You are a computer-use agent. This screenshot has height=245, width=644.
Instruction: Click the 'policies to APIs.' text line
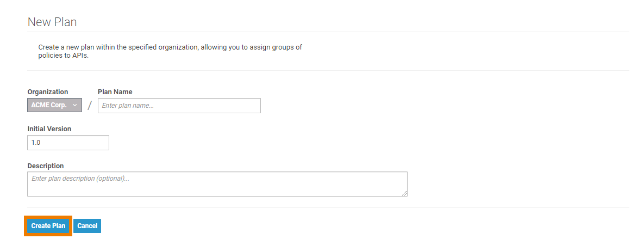pyautogui.click(x=64, y=56)
